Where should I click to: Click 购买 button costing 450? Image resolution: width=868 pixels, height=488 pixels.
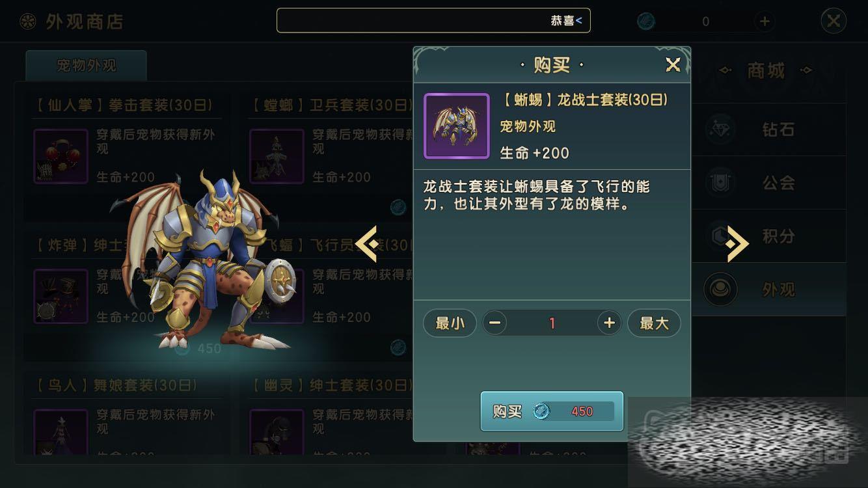tap(552, 411)
